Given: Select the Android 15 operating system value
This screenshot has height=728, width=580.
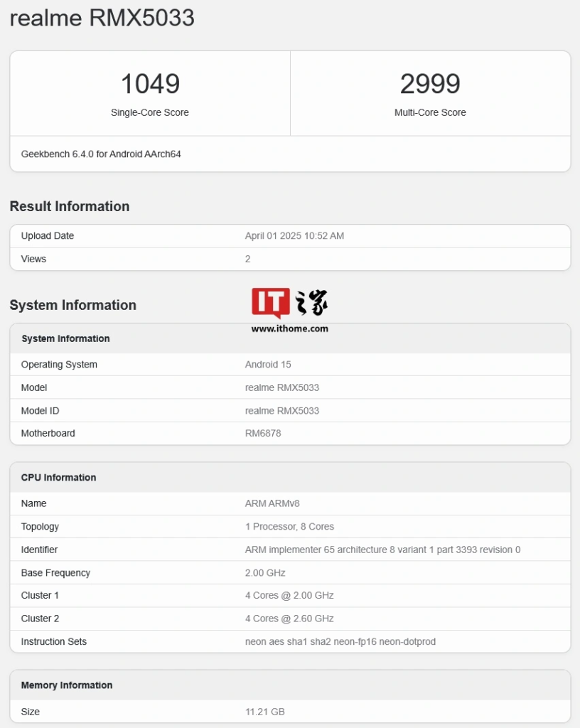Looking at the screenshot, I should [268, 365].
